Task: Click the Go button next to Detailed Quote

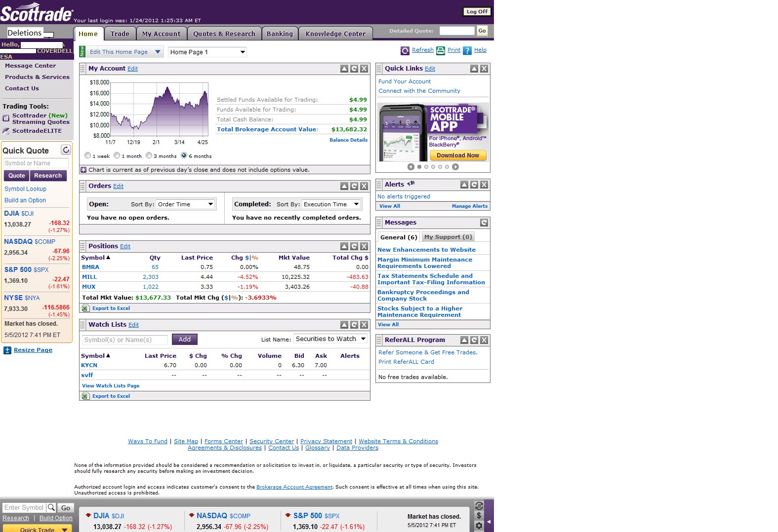Action: tap(482, 31)
